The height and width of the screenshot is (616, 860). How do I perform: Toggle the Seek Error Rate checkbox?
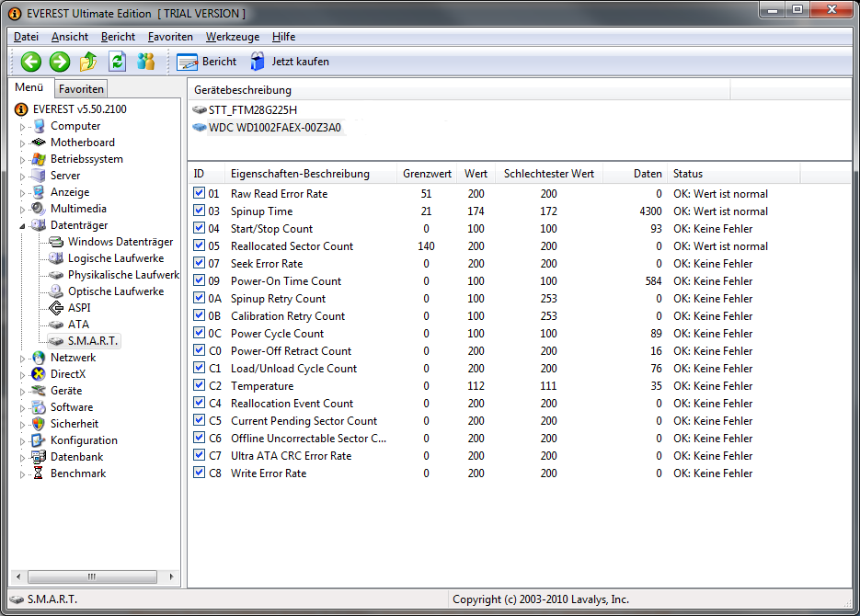point(199,263)
